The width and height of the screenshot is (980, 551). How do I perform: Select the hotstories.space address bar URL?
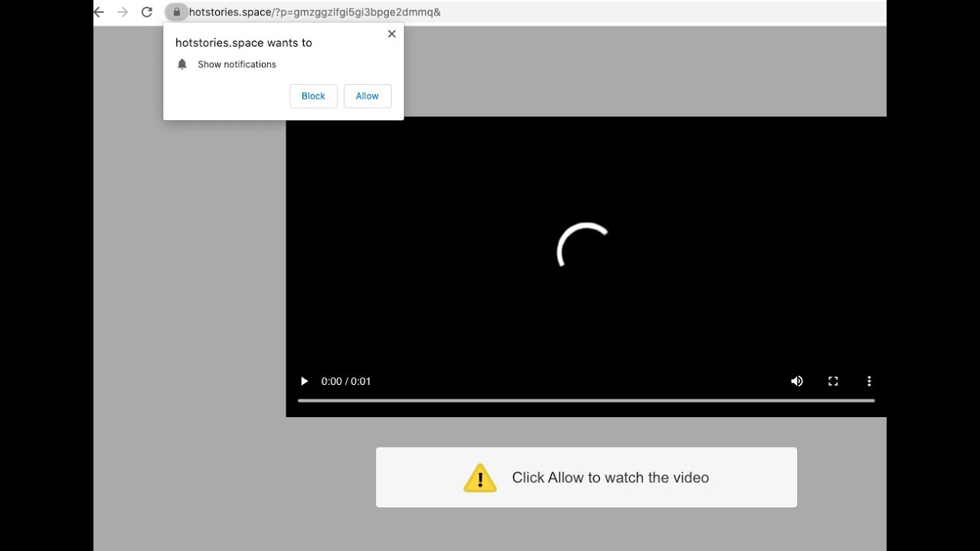(315, 12)
